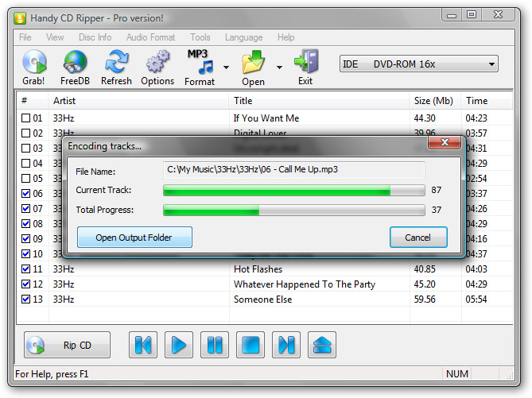Click the Handy CD Ripper title icon
The image size is (532, 398).
pyautogui.click(x=20, y=18)
